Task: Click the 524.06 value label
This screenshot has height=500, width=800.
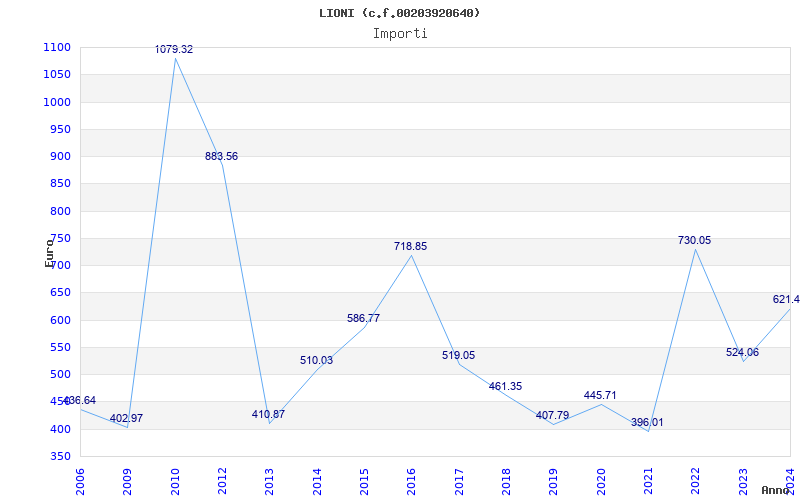Action: click(x=742, y=353)
